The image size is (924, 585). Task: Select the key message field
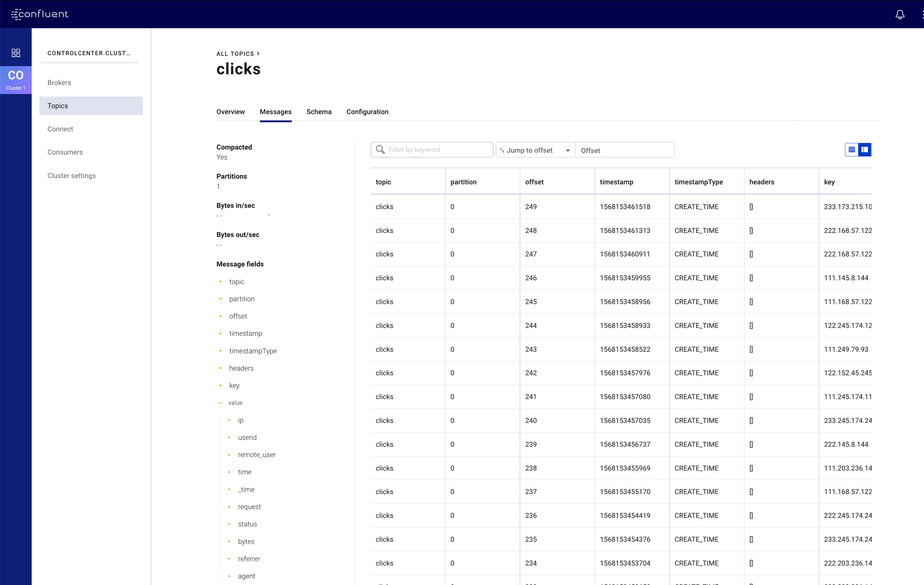[234, 385]
